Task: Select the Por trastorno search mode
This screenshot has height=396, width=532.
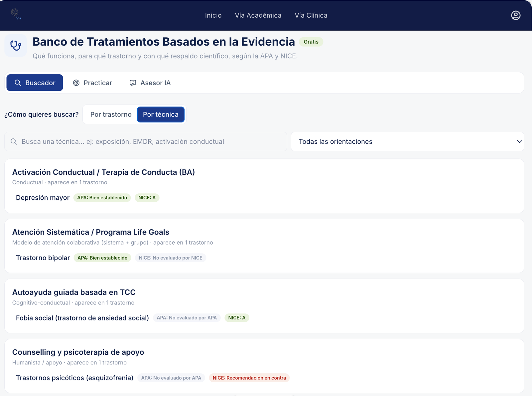Action: point(111,114)
